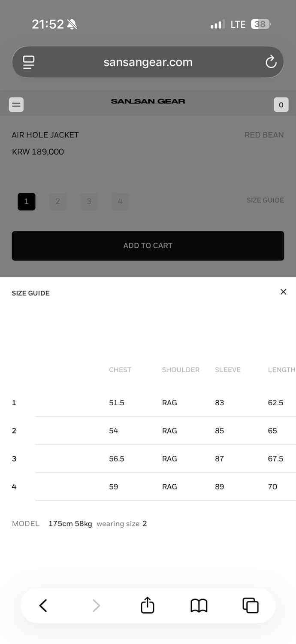This screenshot has width=296, height=644.
Task: Tap the SAN SAN GEAR logo
Action: pos(148,101)
